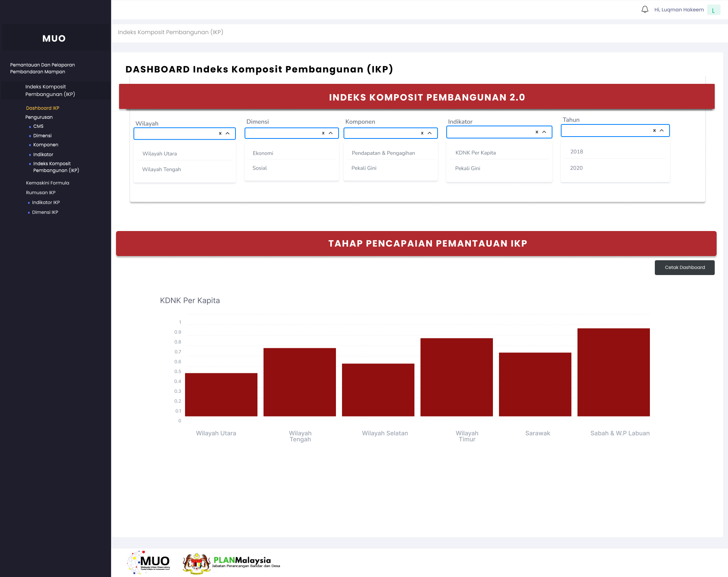Screen dimensions: 728x577
Task: Clear the Komponen selection x icon
Action: tap(422, 133)
